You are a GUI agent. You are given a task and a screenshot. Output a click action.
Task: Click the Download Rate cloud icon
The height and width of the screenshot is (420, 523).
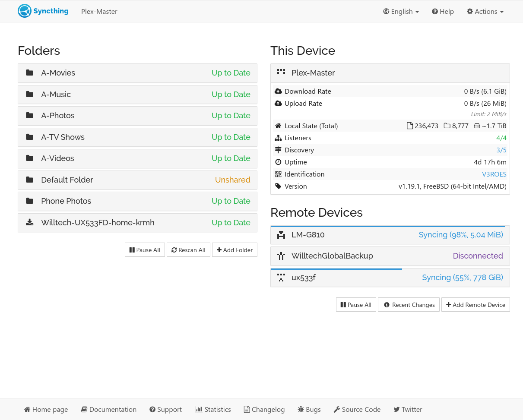point(278,91)
